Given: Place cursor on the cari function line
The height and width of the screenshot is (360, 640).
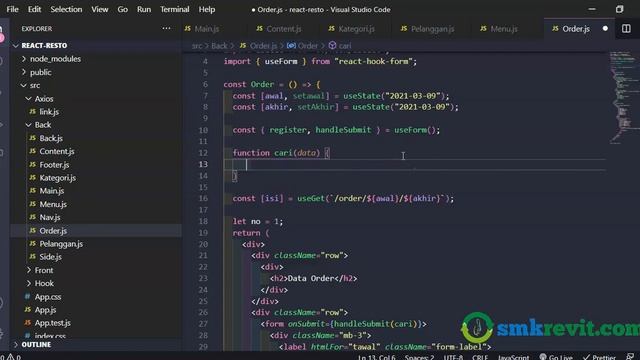Looking at the screenshot, I should (281, 153).
